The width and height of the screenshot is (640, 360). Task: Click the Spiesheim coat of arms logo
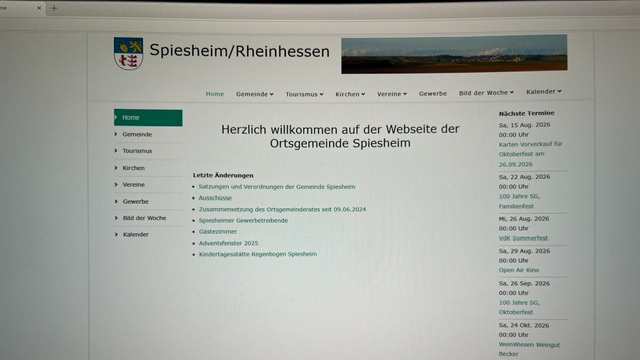coord(128,53)
